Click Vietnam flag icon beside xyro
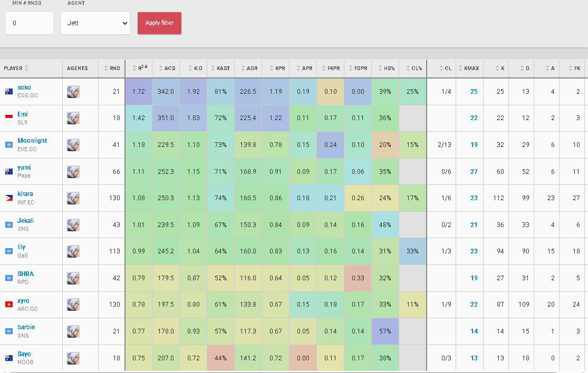588x373 pixels. point(9,305)
